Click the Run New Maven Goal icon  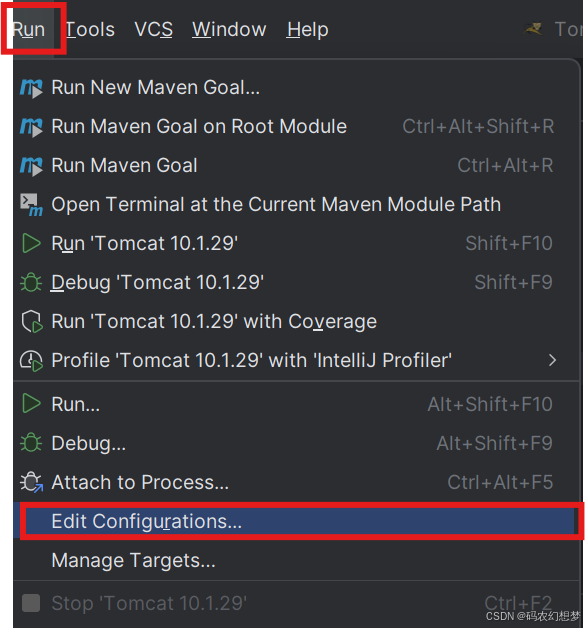[x=31, y=88]
